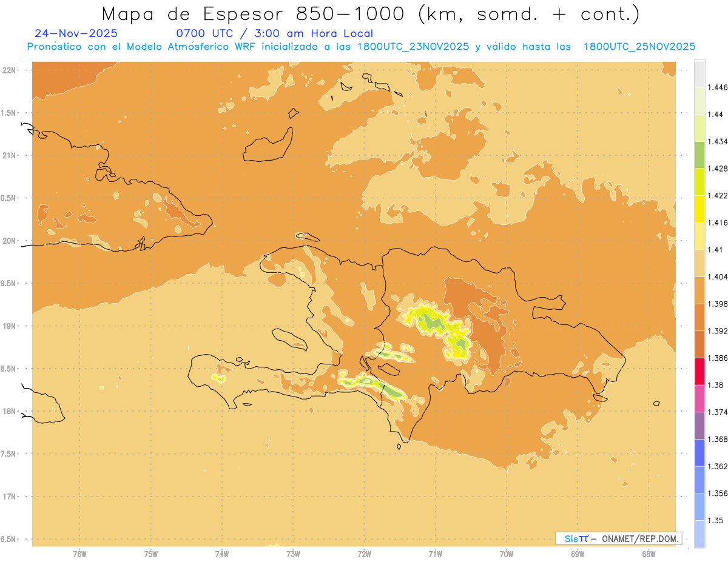Select the bright yellow swatch between 1.416 and 1.422
This screenshot has width=728, height=562.
pyautogui.click(x=699, y=209)
